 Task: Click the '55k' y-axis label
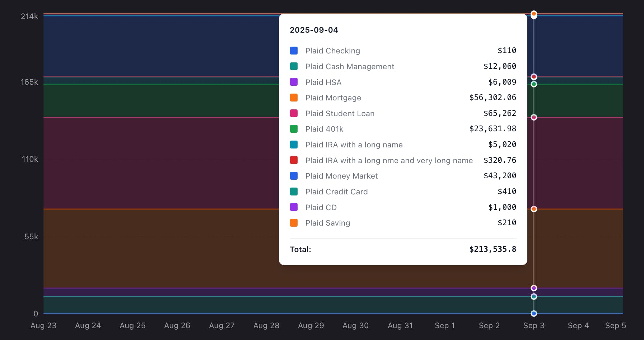(31, 237)
